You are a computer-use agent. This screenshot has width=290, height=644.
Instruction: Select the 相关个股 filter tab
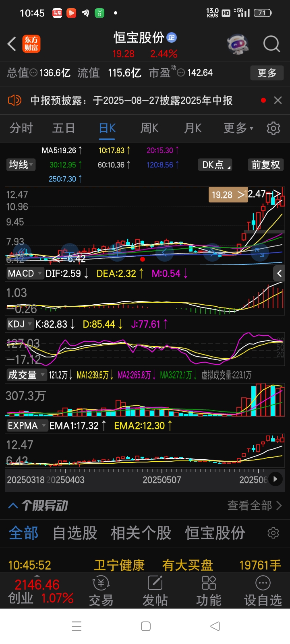[141, 533]
